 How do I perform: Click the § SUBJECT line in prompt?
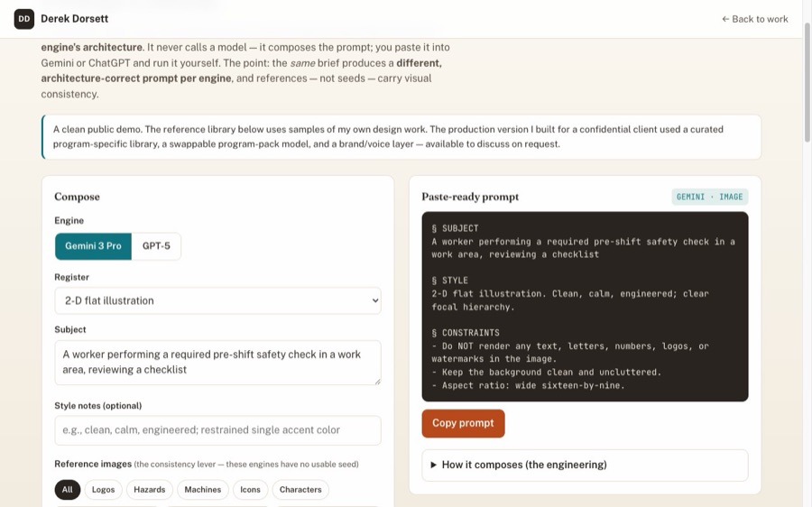pyautogui.click(x=456, y=228)
